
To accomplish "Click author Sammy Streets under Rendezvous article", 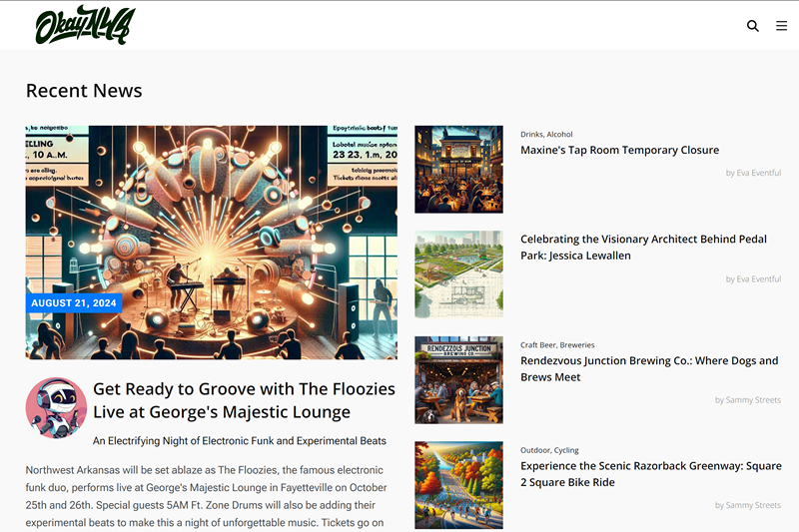I will [747, 400].
